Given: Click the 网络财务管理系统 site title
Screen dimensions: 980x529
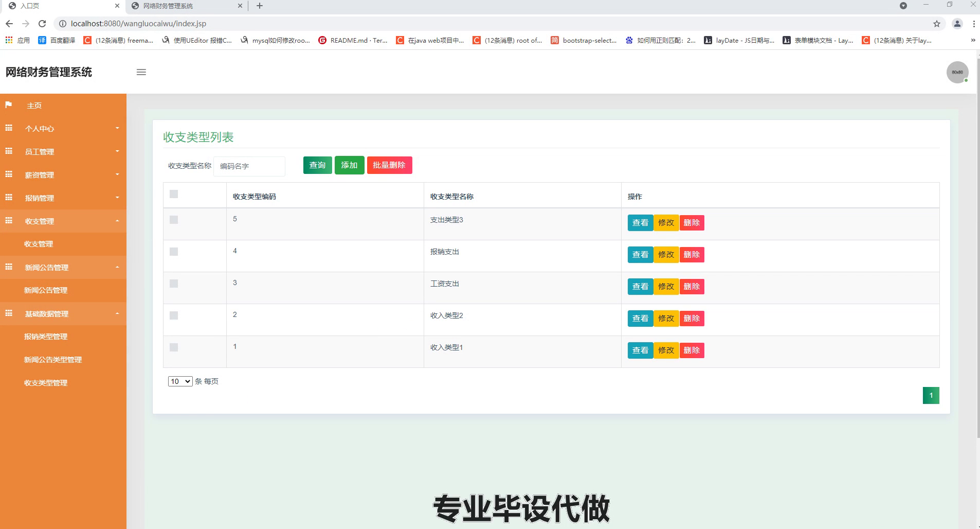Looking at the screenshot, I should click(49, 72).
